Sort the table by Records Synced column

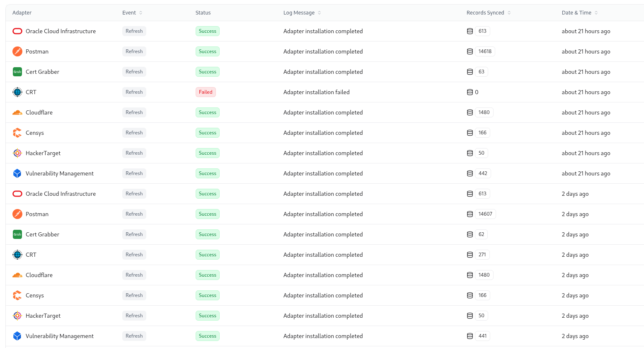(509, 13)
